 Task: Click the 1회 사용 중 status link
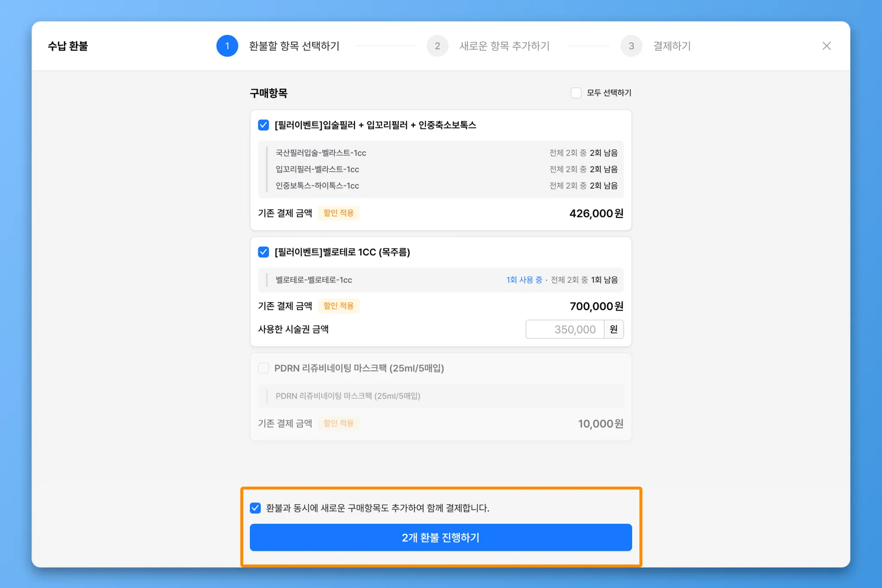[x=524, y=280]
